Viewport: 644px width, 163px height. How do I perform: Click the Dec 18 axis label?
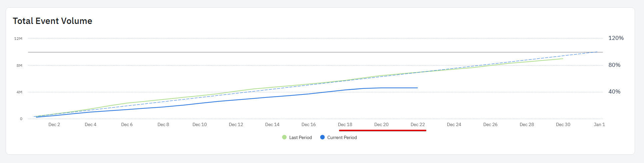[345, 124]
